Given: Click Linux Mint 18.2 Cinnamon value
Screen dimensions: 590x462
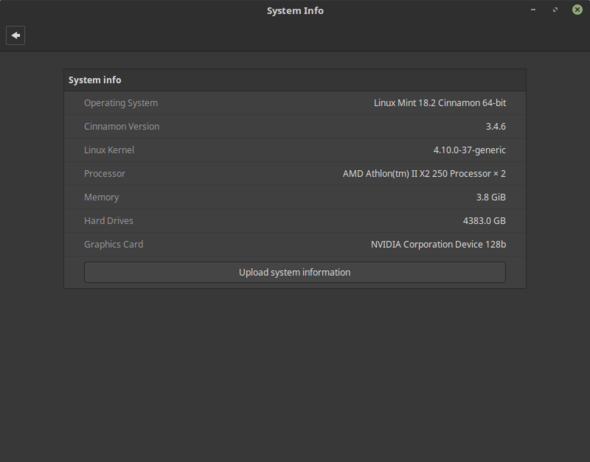Looking at the screenshot, I should click(x=439, y=103).
